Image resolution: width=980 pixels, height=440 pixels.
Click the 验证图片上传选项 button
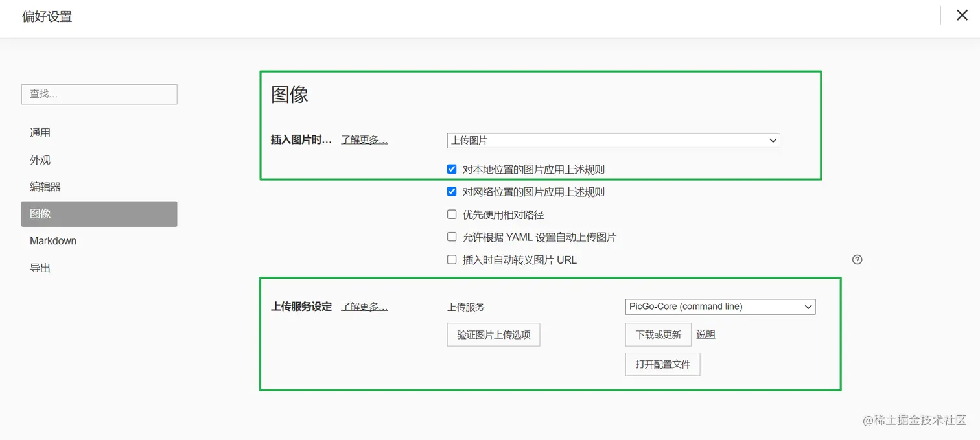pos(493,335)
